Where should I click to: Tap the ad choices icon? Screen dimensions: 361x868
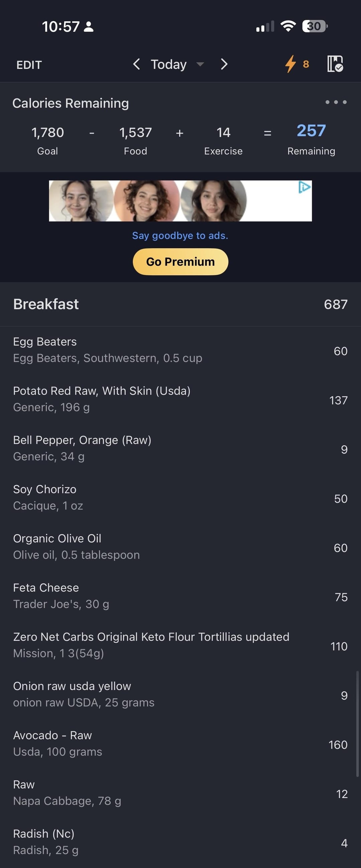[x=304, y=187]
